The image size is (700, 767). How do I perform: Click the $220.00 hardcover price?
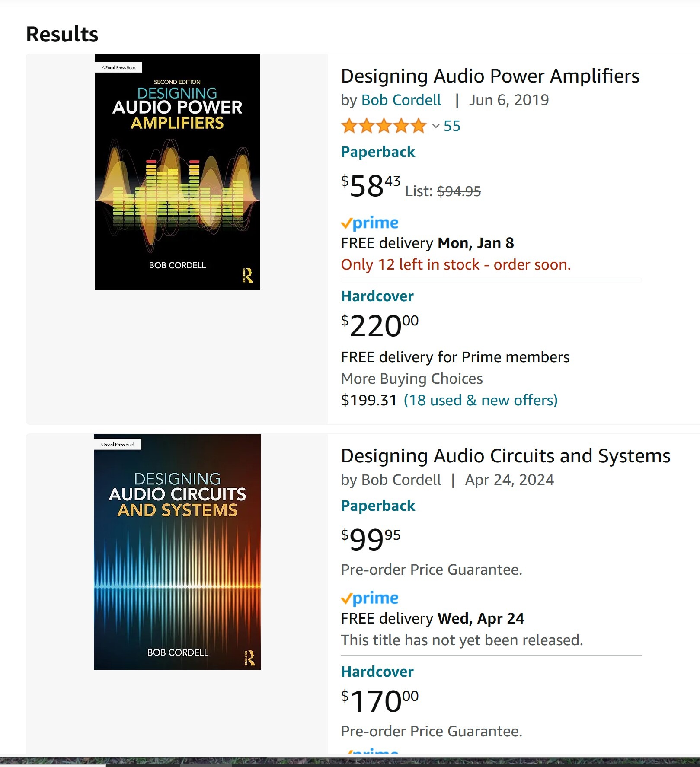pyautogui.click(x=380, y=325)
